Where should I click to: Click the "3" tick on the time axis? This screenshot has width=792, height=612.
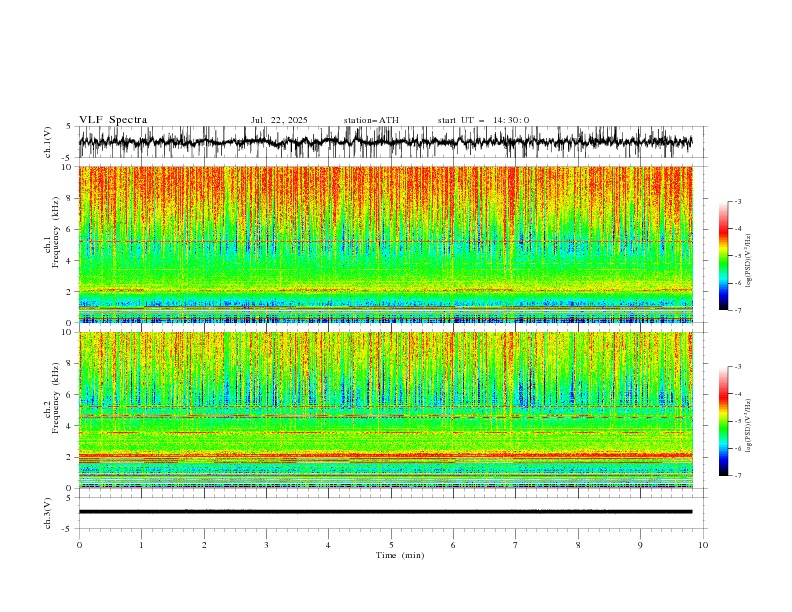pos(266,545)
